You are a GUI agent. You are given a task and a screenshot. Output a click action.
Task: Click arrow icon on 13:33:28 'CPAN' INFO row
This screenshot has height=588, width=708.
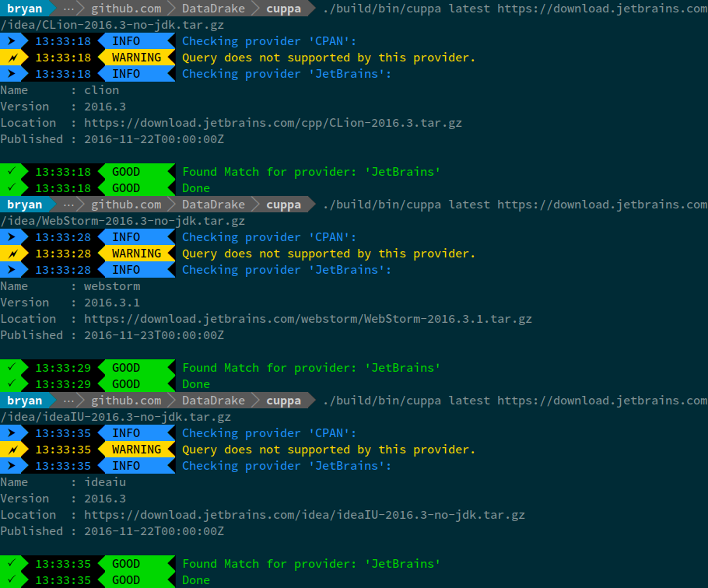click(12, 237)
